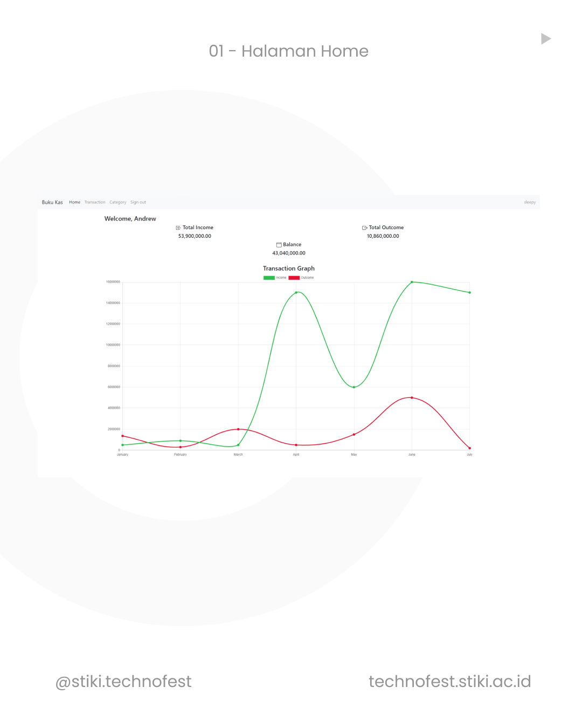Click the Transaction Graph title

point(289,269)
